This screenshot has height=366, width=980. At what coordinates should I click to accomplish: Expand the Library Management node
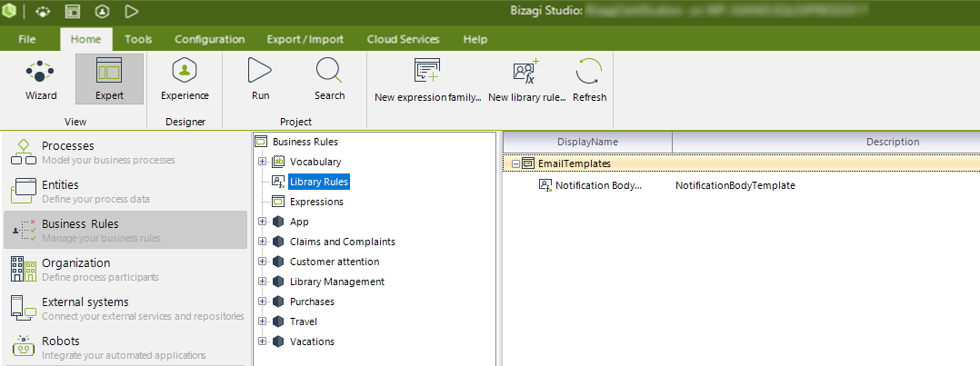point(262,282)
